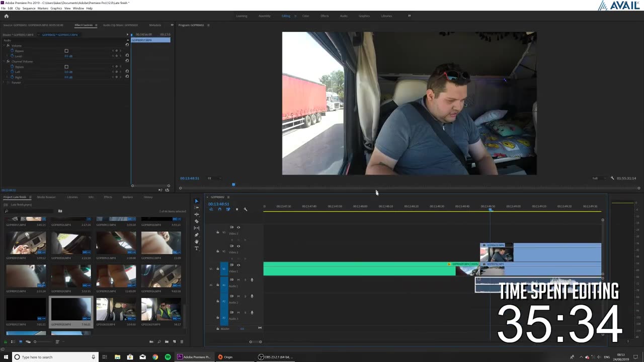
Task: Select the Track Select Forward tool
Action: pos(197,208)
